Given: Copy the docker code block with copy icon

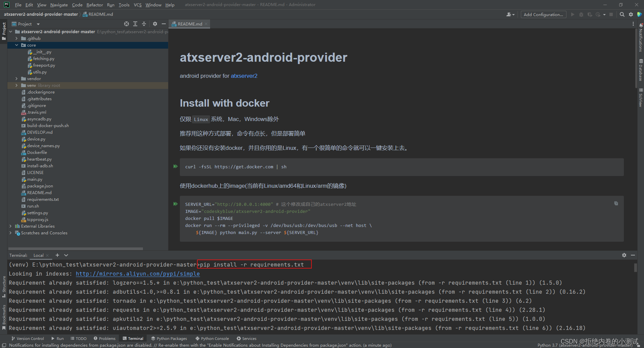Looking at the screenshot, I should [616, 203].
